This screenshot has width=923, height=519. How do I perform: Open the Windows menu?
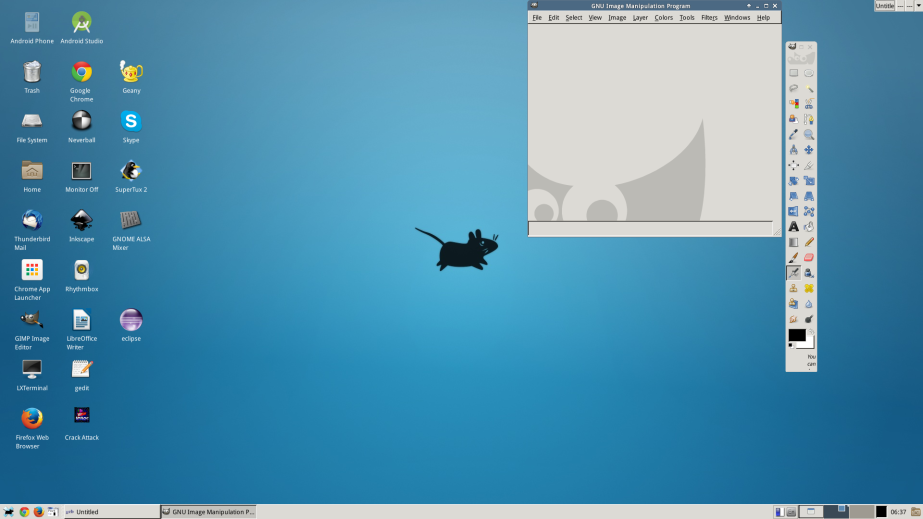click(737, 18)
